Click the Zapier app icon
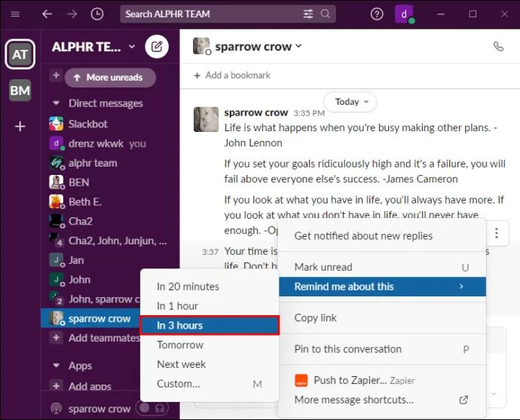This screenshot has width=520, height=420. (301, 380)
